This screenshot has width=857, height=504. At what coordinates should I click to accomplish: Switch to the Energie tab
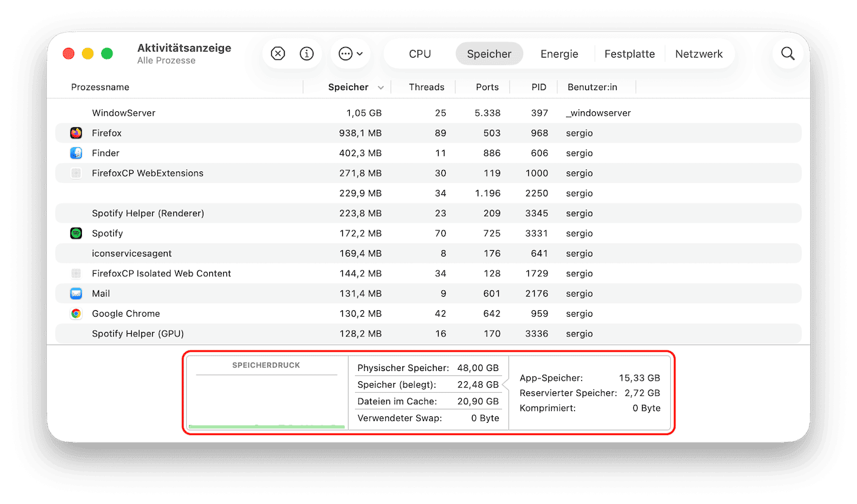(559, 54)
